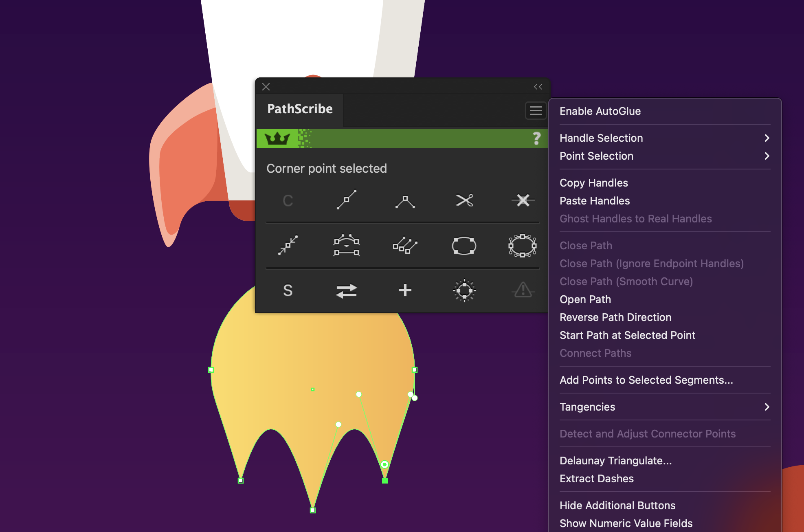Click the left edge flame anchor point
Screen dimensions: 804x532
click(211, 370)
